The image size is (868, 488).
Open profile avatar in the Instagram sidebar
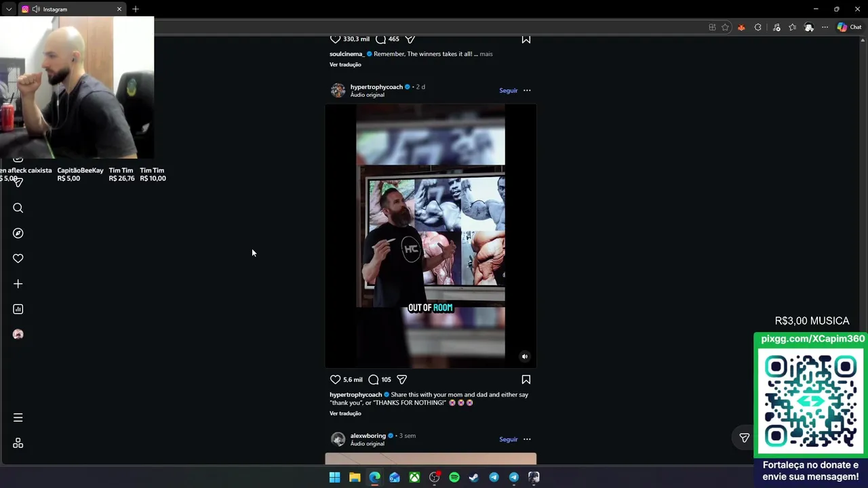pyautogui.click(x=18, y=334)
